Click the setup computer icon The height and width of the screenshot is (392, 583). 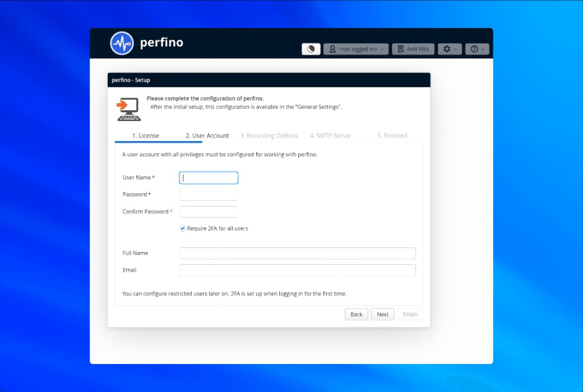click(128, 109)
